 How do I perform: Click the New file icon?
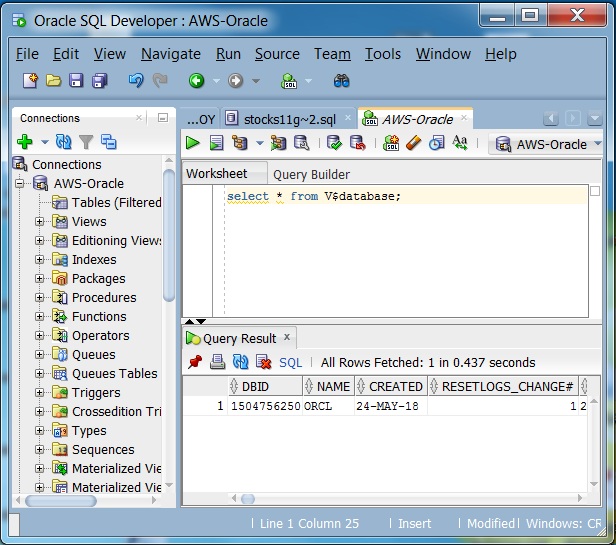coord(30,81)
